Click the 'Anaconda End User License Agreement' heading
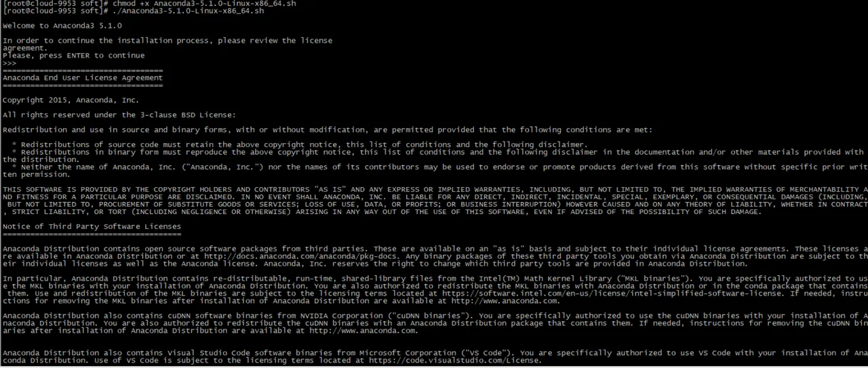This screenshot has width=868, height=368. tap(83, 78)
